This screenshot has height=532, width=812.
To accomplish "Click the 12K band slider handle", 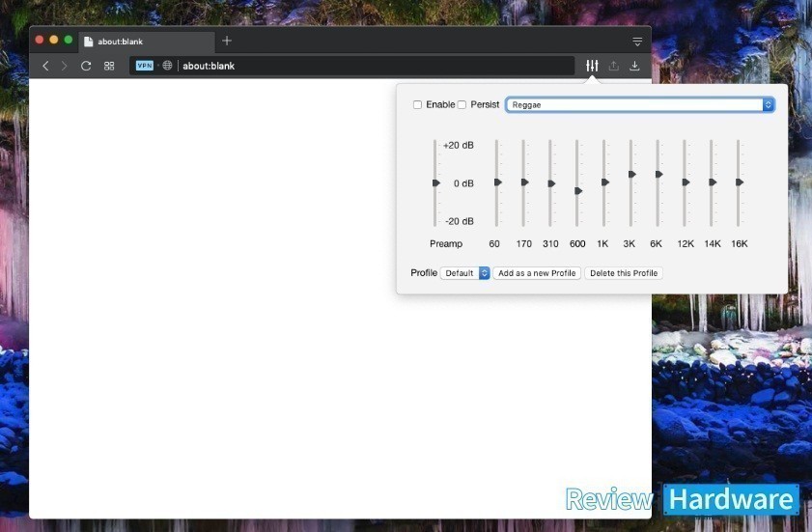I will 686,182.
